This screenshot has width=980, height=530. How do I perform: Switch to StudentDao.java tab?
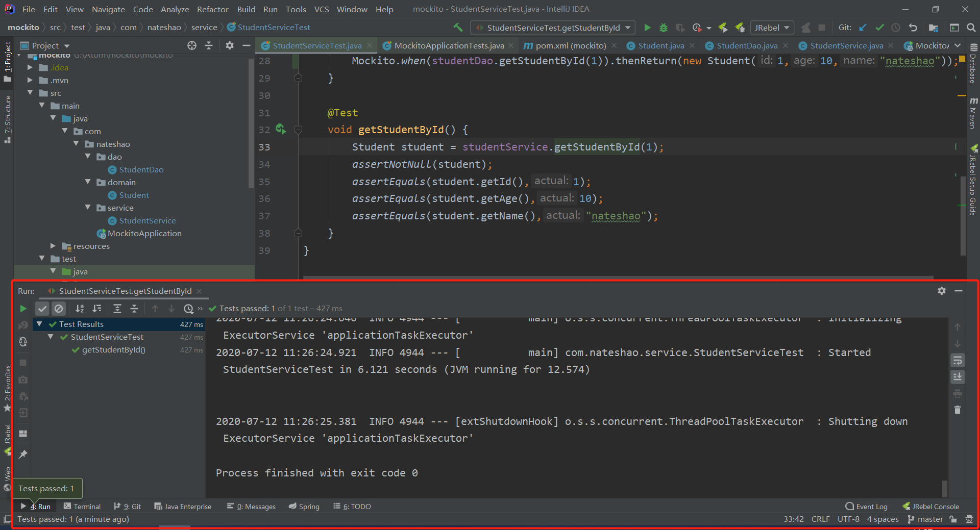[x=747, y=45]
